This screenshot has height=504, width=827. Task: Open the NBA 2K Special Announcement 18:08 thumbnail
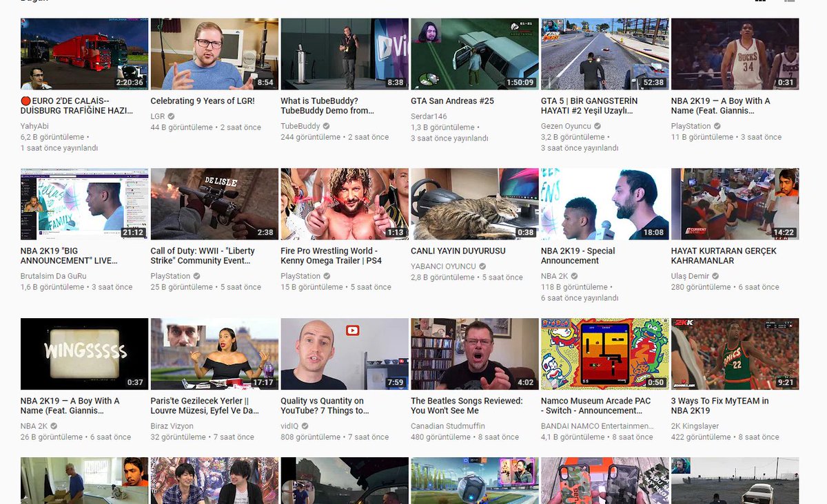click(x=604, y=204)
